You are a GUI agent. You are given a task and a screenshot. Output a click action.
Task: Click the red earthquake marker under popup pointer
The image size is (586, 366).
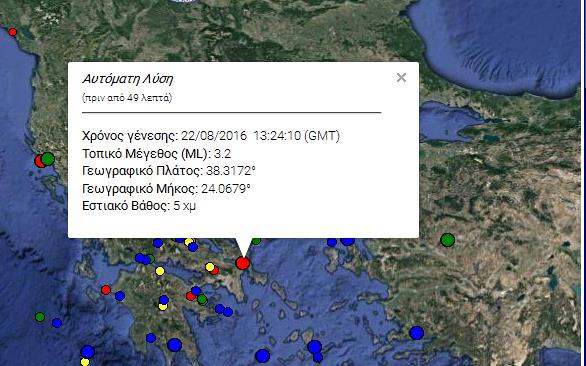coord(243,263)
